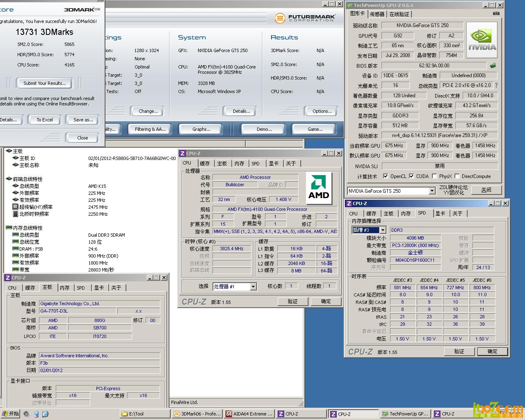Open the GPU-Z graphics card selector dropdown
The height and width of the screenshot is (420, 525).
[x=432, y=191]
